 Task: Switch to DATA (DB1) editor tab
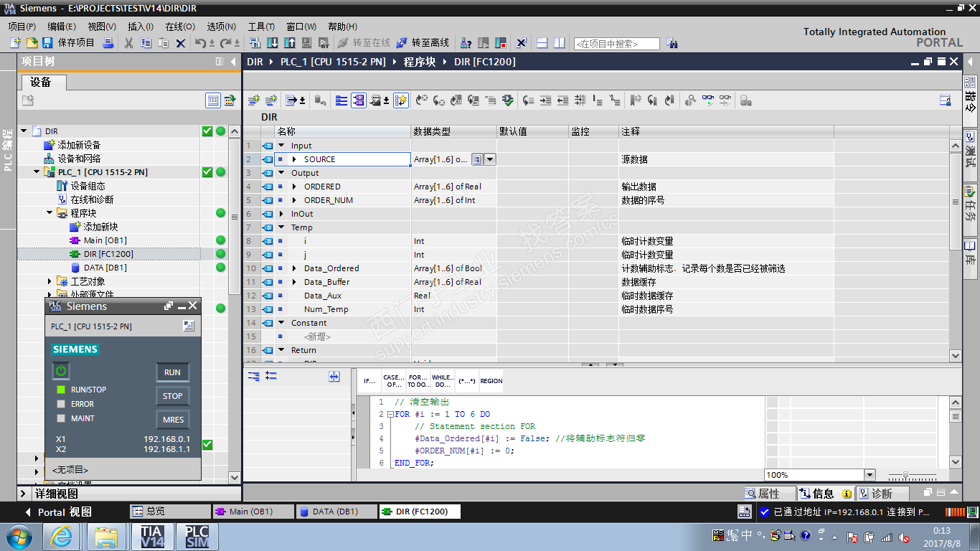pos(331,512)
